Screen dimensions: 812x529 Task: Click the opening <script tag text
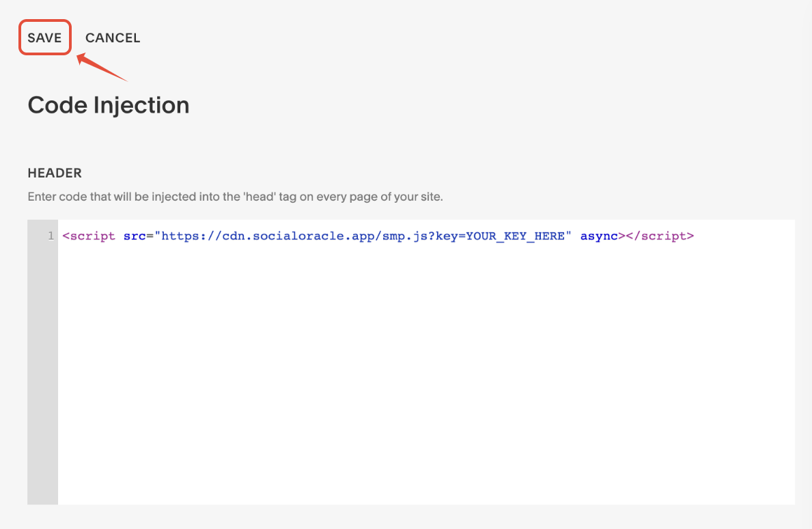coord(89,236)
